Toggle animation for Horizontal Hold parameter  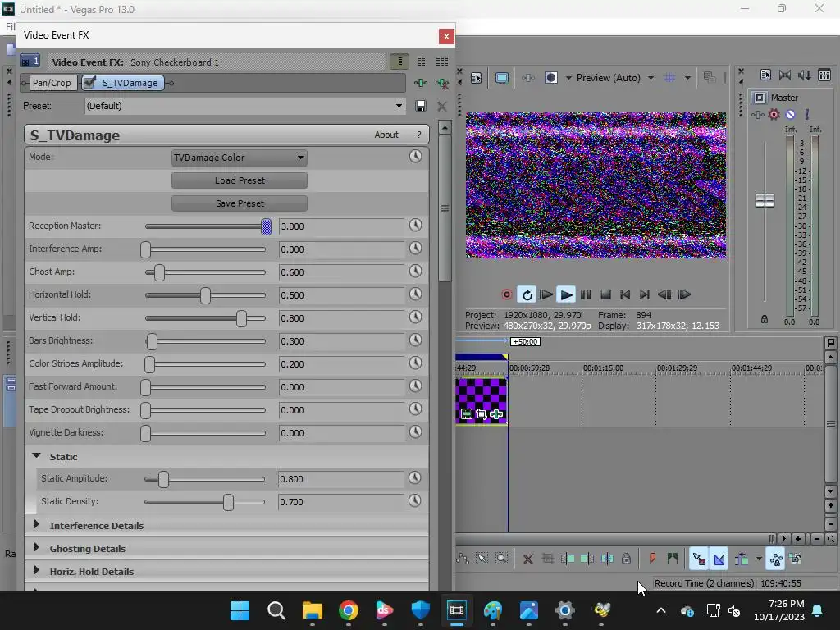(x=415, y=294)
